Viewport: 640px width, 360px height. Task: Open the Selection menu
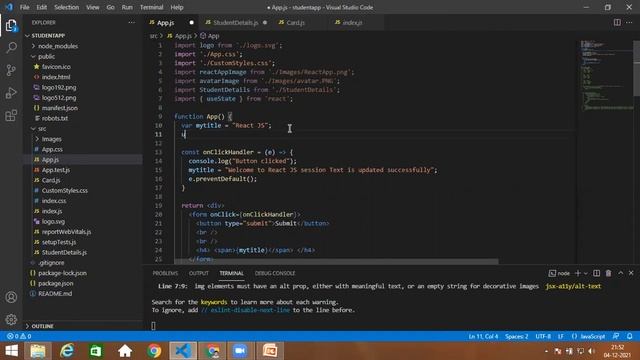pyautogui.click(x=67, y=7)
